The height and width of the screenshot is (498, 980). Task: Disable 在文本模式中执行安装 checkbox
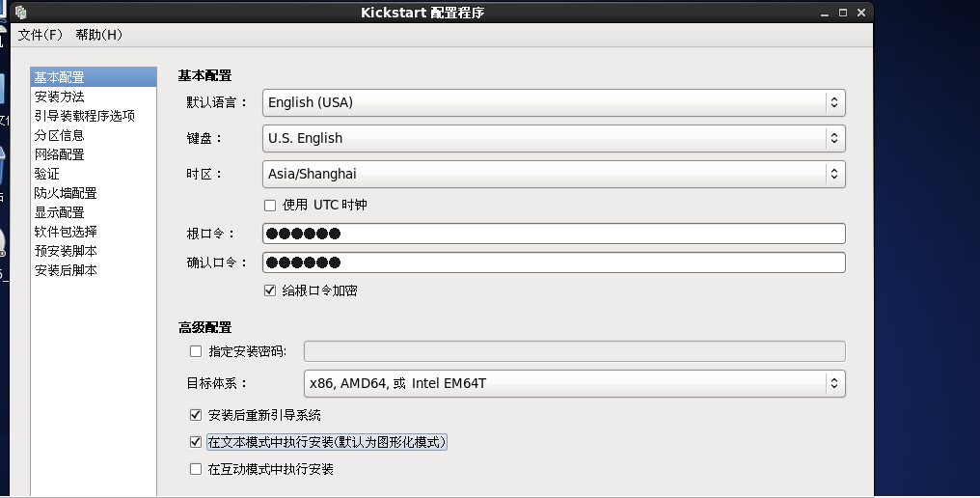197,442
